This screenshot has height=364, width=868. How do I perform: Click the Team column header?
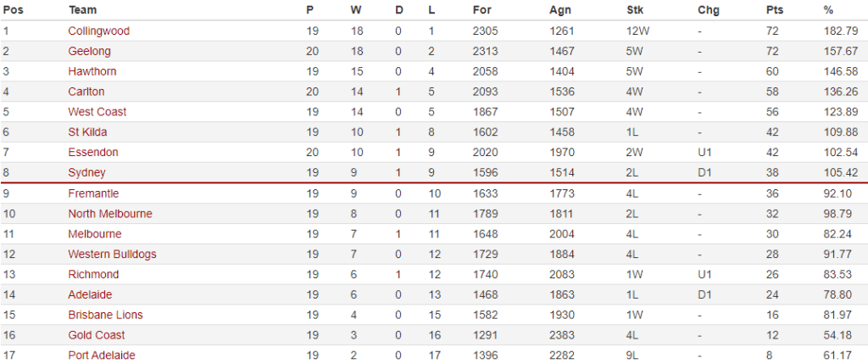(82, 10)
